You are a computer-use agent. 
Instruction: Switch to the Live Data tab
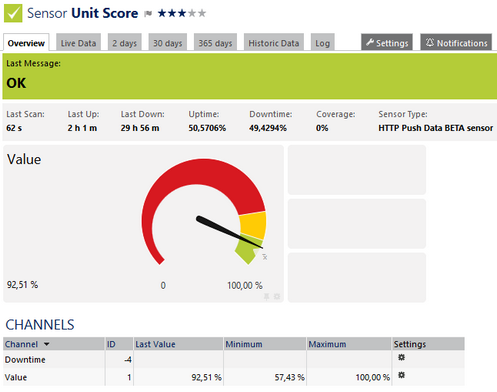click(x=78, y=43)
